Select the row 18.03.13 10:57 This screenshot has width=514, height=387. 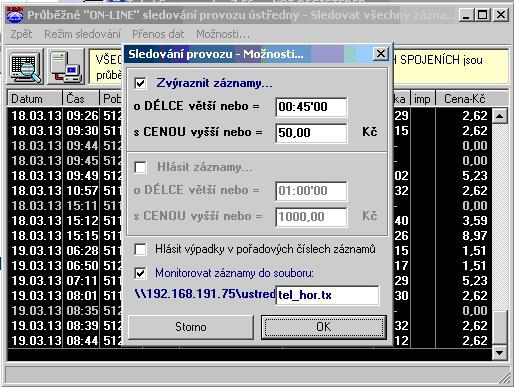click(249, 191)
